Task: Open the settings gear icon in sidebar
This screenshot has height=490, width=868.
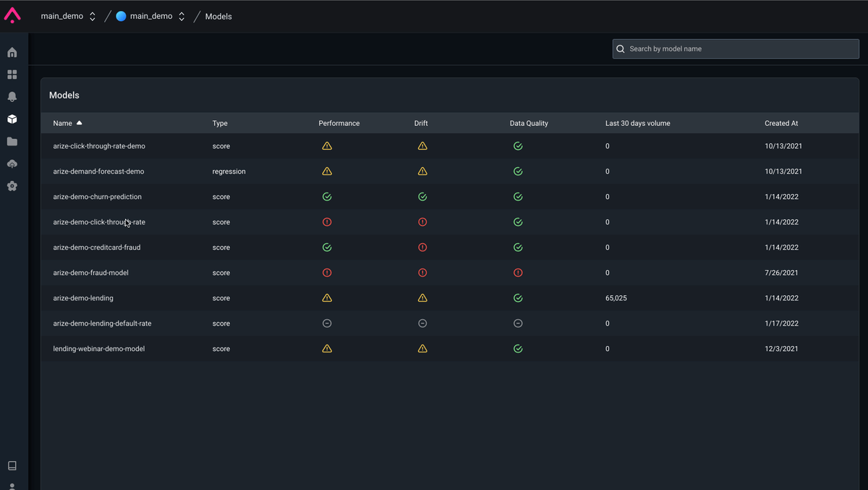Action: [12, 186]
